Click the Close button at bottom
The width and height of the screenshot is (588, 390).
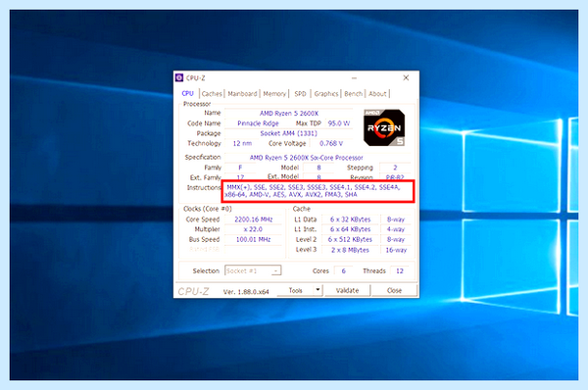[x=394, y=290]
